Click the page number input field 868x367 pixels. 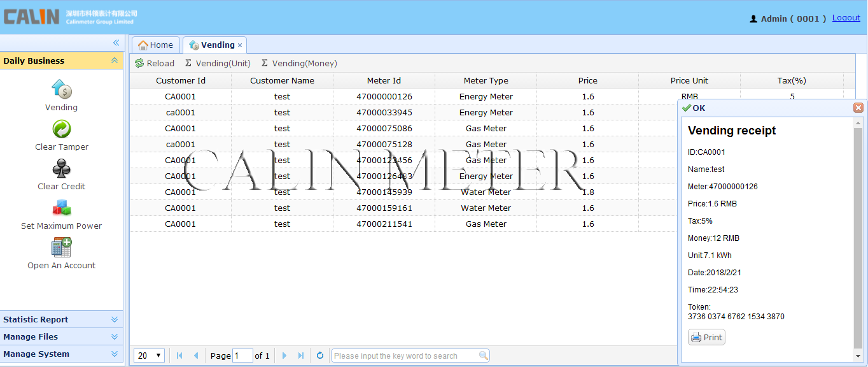(243, 356)
